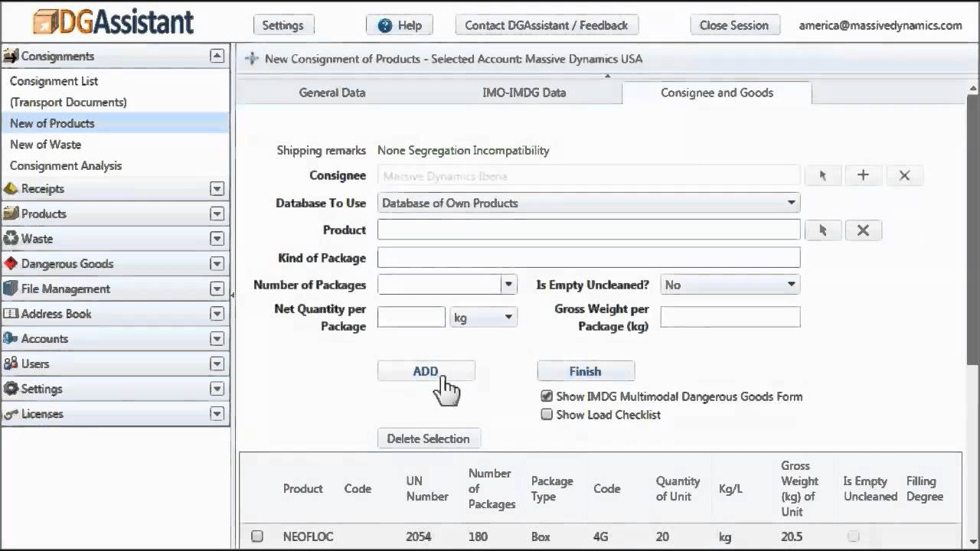
Task: Open the IMO-IMDG Data tab
Action: (x=524, y=93)
